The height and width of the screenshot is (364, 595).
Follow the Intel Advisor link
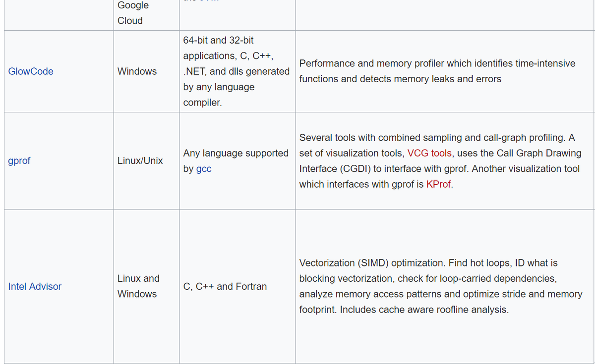coord(35,286)
